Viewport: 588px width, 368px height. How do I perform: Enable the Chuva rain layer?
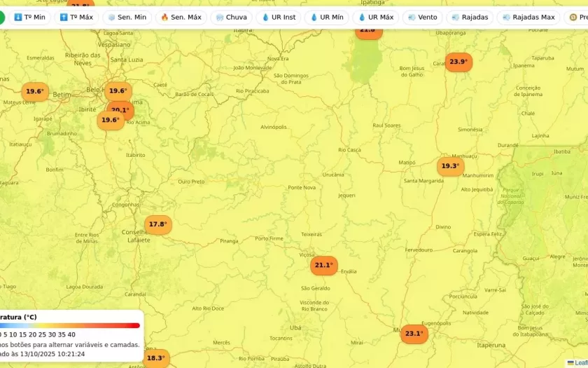231,17
